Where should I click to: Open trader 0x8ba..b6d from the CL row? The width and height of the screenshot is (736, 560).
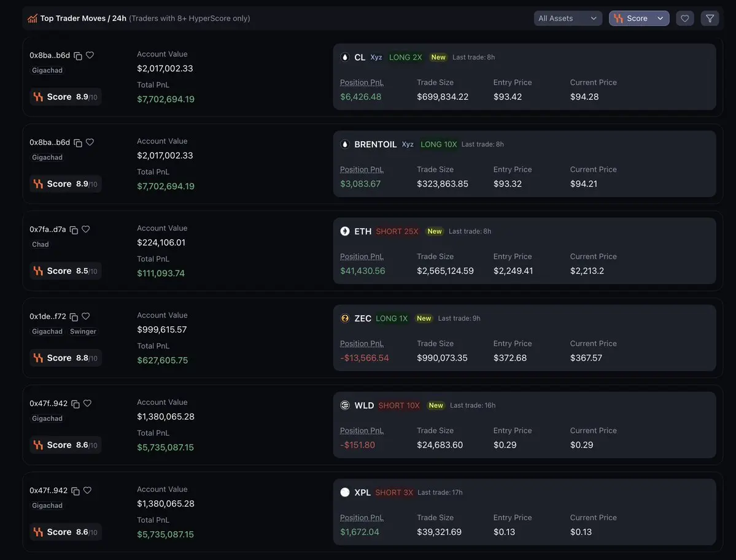tap(50, 55)
